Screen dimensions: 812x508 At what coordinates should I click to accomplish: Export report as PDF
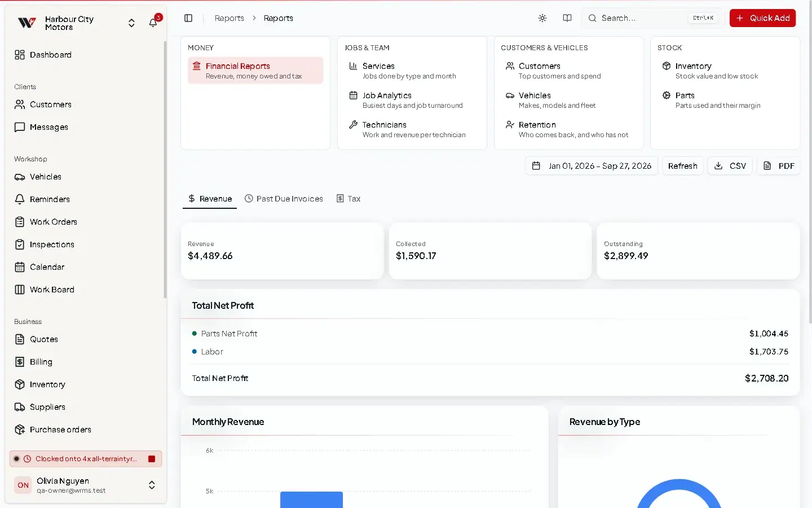click(778, 166)
